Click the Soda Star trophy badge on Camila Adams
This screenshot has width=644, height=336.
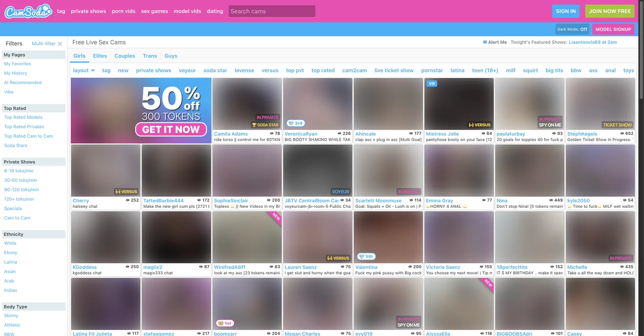point(265,125)
